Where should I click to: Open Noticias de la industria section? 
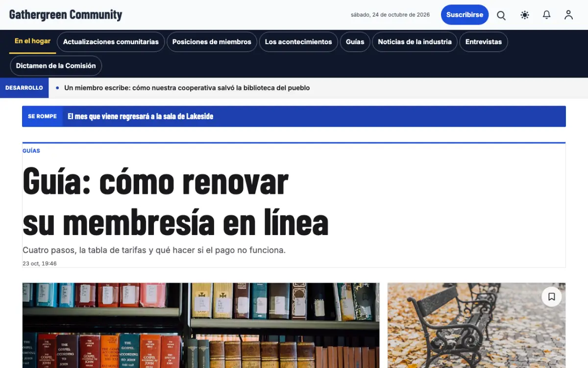point(415,42)
